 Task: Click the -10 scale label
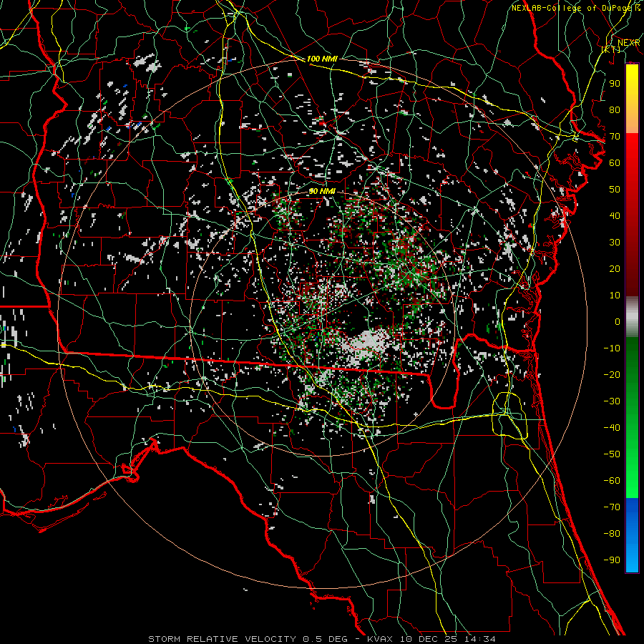[x=612, y=348]
